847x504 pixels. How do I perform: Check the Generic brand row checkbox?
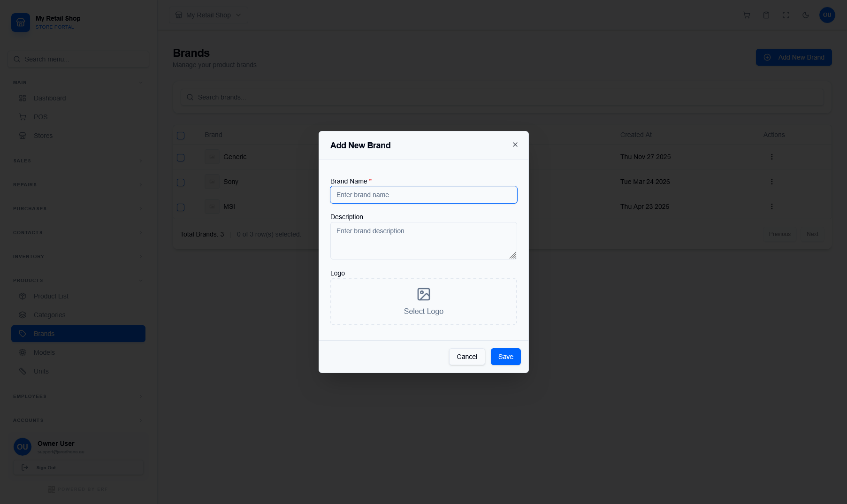pos(181,158)
